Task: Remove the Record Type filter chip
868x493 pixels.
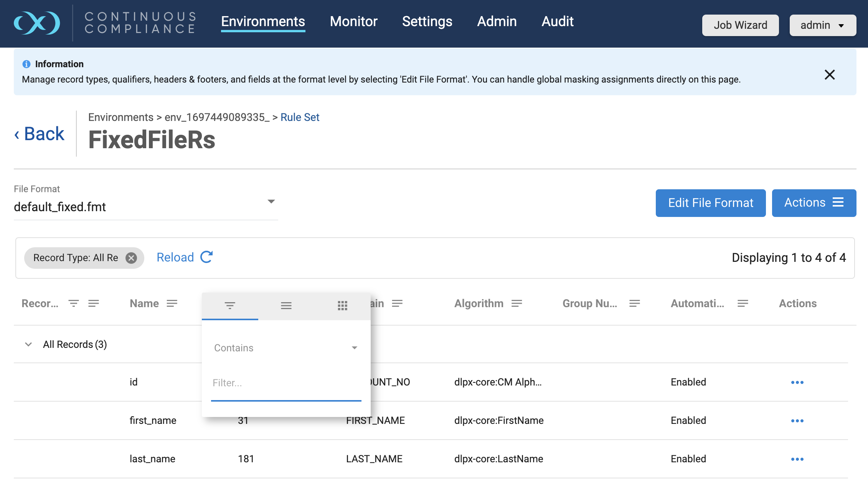Action: [x=131, y=258]
